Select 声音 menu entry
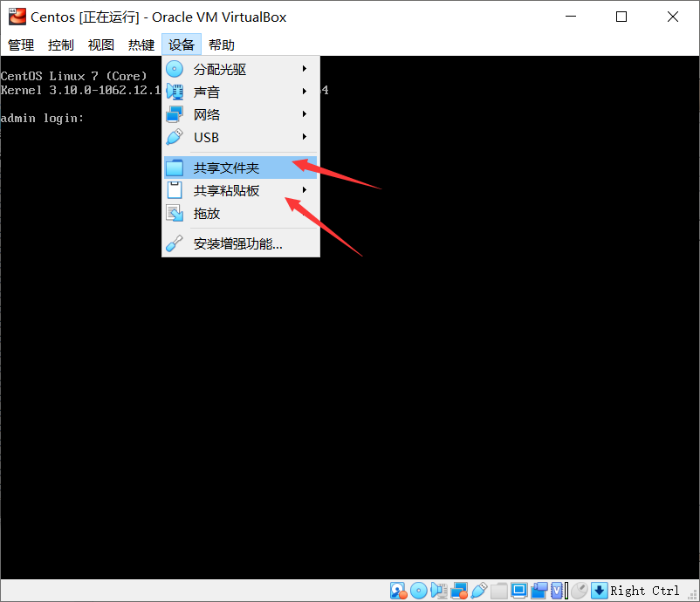 coord(241,92)
